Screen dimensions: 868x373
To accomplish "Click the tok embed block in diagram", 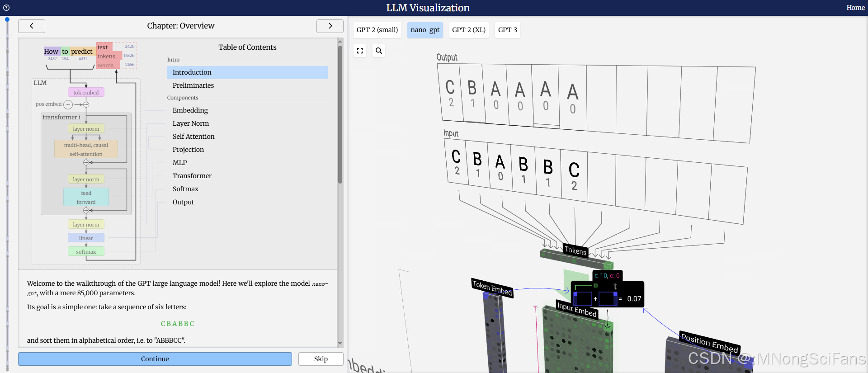I will click(86, 92).
